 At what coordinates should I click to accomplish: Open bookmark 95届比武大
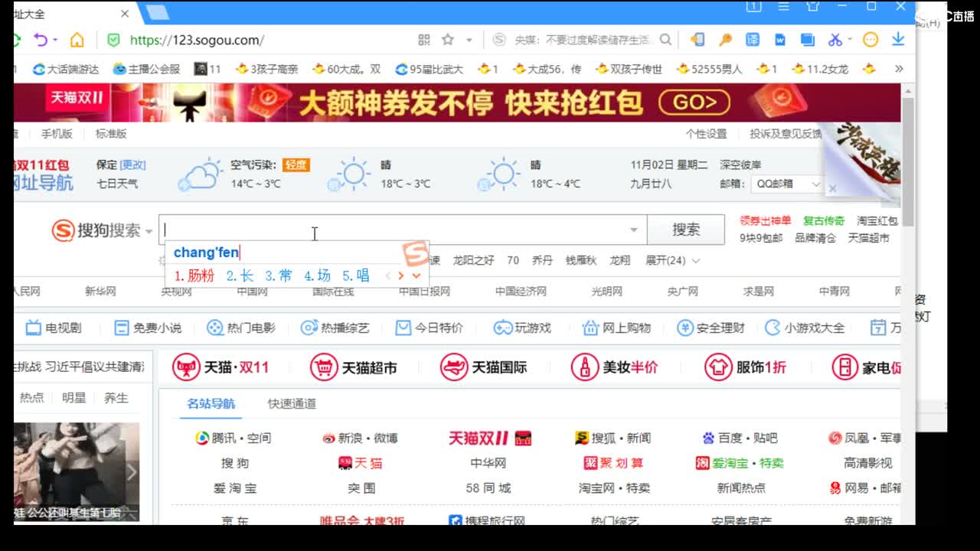(x=429, y=69)
